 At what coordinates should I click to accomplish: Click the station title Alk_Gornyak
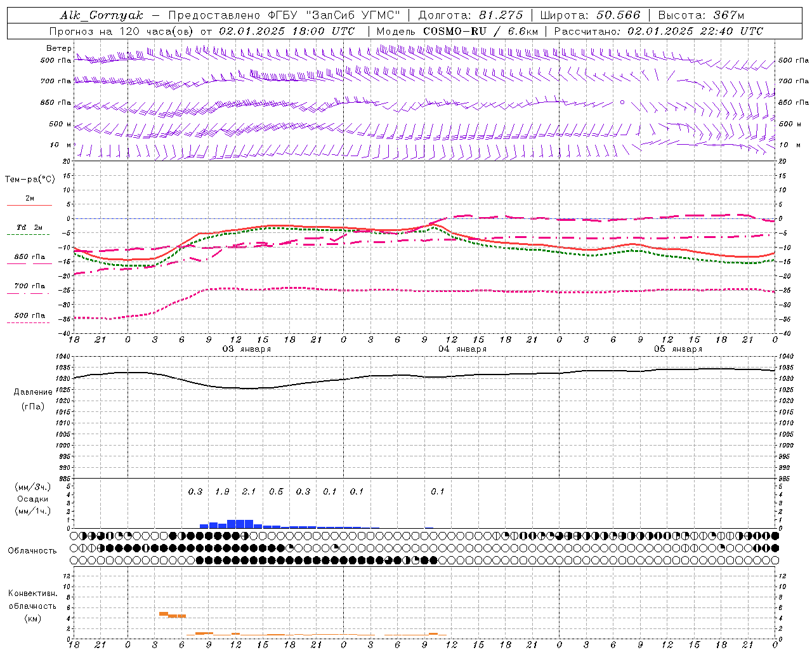pyautogui.click(x=101, y=15)
